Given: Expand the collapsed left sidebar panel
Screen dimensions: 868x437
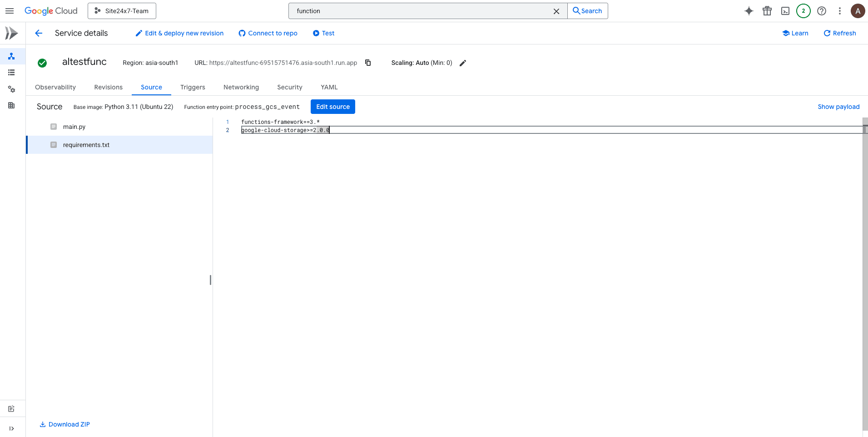Looking at the screenshot, I should pos(11,428).
